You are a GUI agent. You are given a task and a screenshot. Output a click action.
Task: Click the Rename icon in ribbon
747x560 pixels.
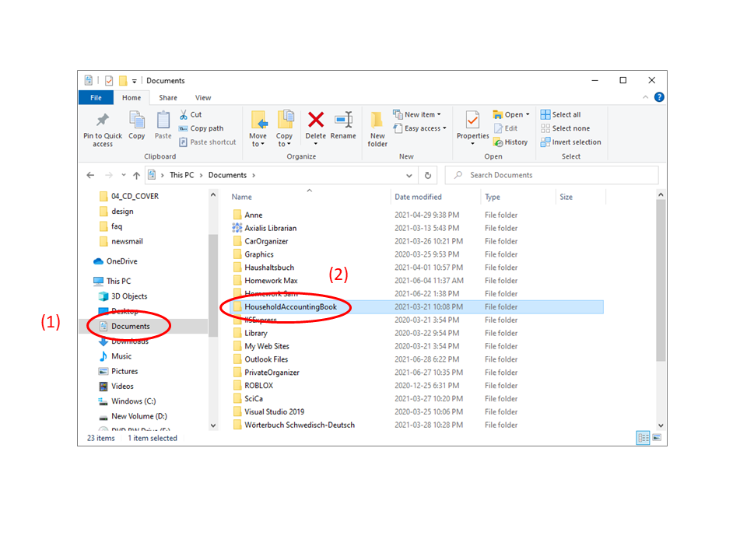point(343,121)
